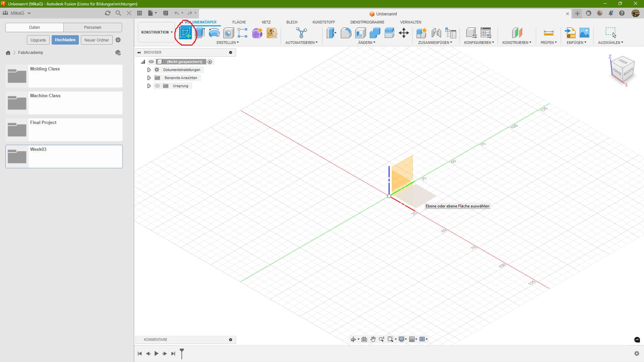Click the Joint tool icon
644x362 pixels.
pyautogui.click(x=436, y=33)
